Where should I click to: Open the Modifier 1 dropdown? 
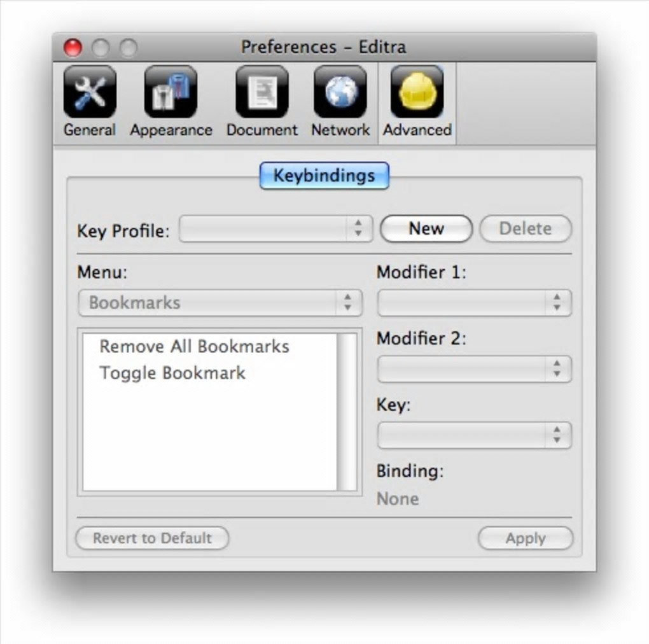474,302
